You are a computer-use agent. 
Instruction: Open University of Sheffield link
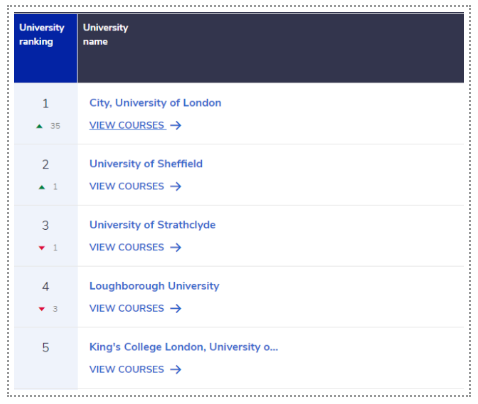click(x=146, y=164)
